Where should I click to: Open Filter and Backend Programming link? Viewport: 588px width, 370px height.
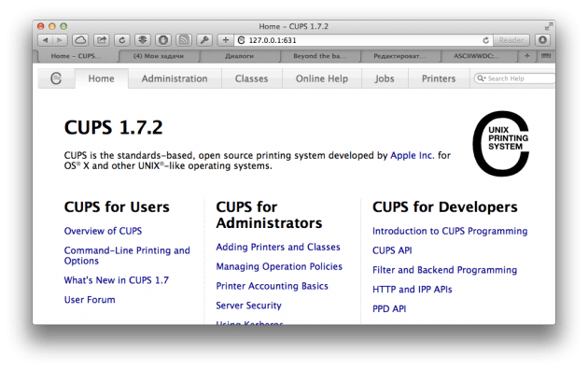(x=444, y=270)
